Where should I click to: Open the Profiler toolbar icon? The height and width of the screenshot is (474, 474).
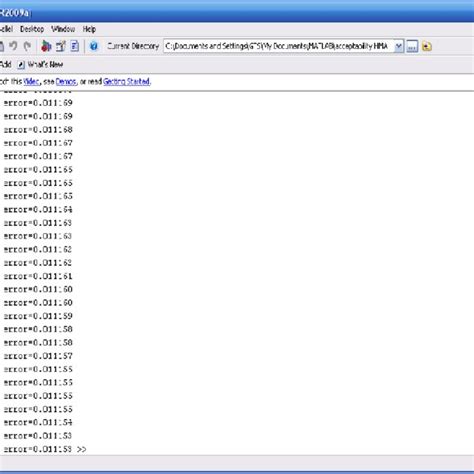(x=75, y=46)
